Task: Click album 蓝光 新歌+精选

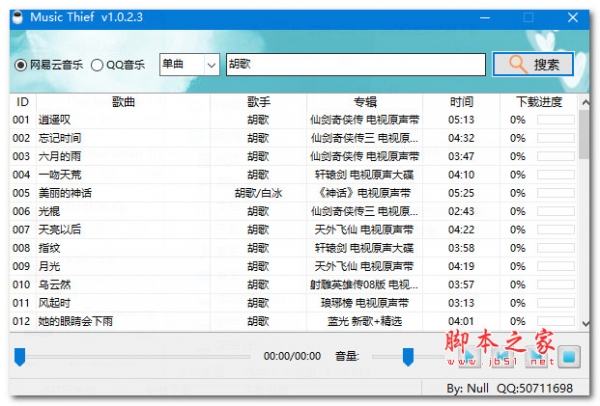Action: tap(365, 321)
